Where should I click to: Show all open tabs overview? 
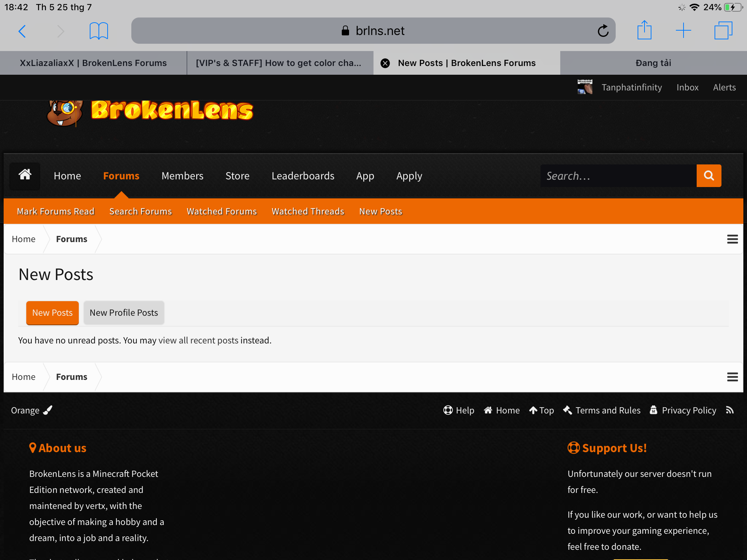coord(723,31)
